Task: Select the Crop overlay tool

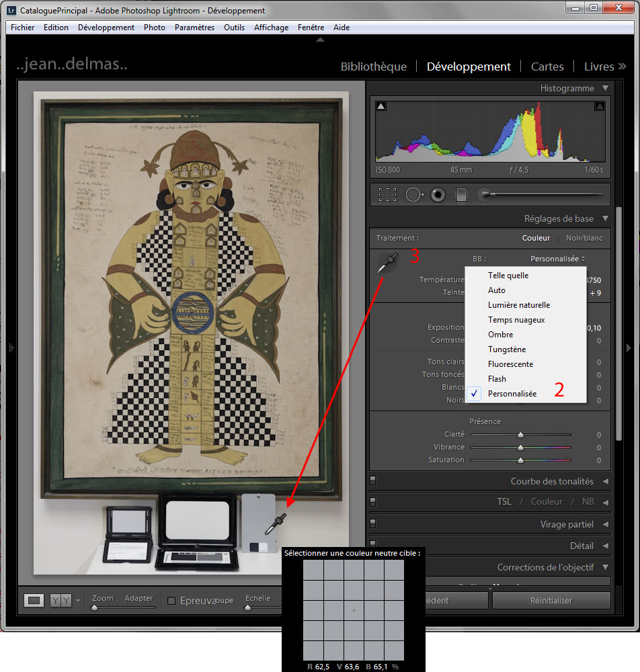Action: (387, 195)
